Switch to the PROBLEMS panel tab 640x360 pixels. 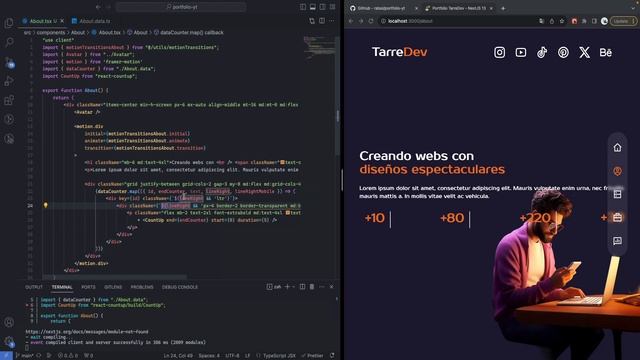click(142, 287)
